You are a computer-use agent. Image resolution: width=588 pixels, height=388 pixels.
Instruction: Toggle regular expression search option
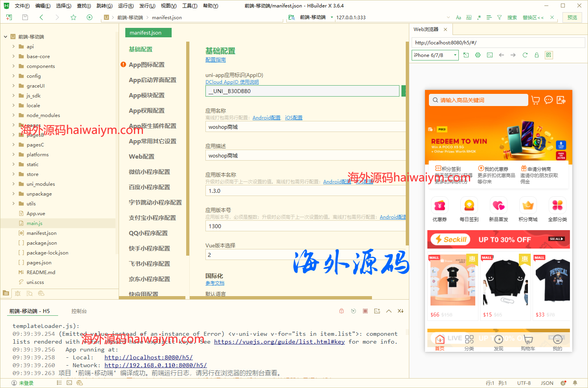[479, 17]
